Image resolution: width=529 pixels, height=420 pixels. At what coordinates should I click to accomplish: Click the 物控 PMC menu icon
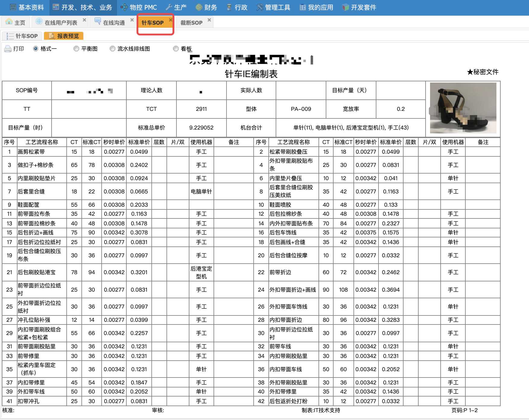click(x=124, y=8)
